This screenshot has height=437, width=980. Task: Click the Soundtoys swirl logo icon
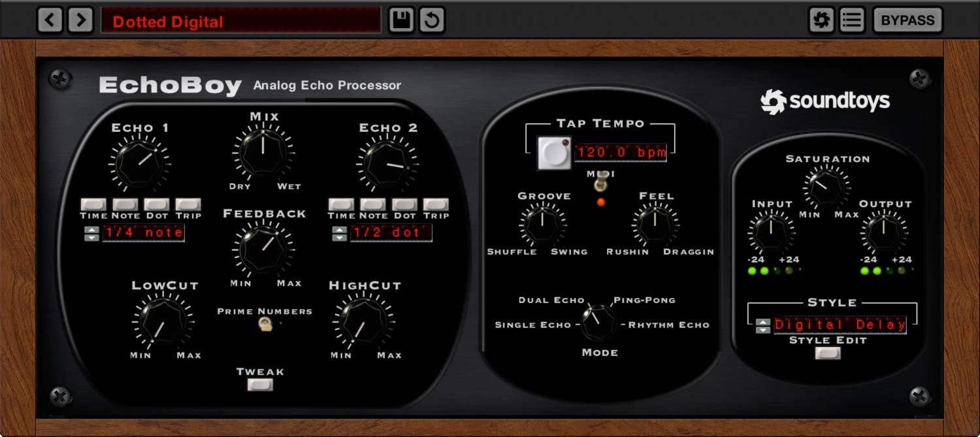821,20
